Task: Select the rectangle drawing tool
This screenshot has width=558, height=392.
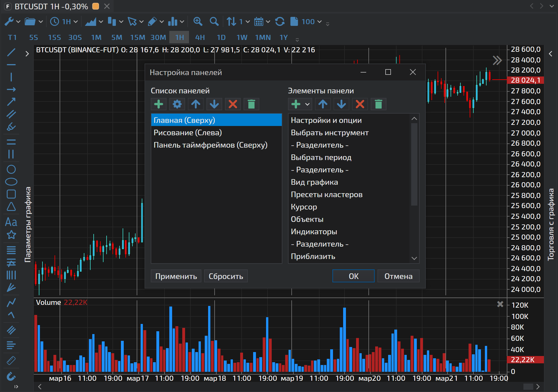Action: (x=11, y=194)
